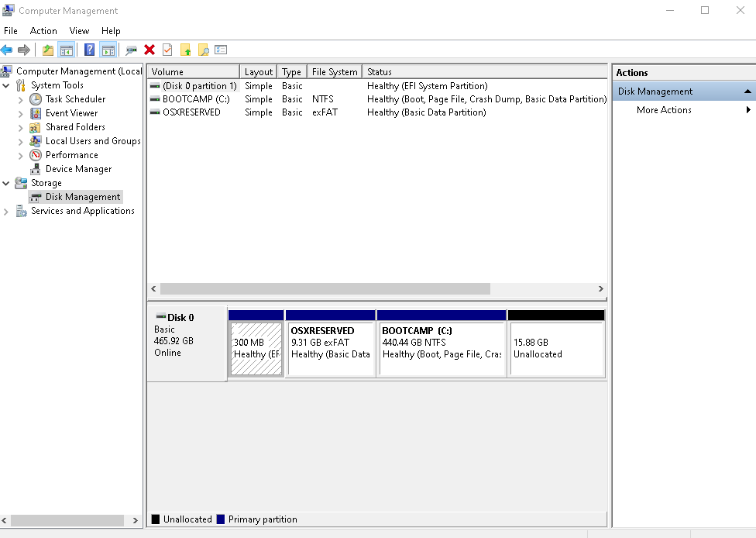Open the View menu
The image size is (756, 538).
(x=79, y=31)
